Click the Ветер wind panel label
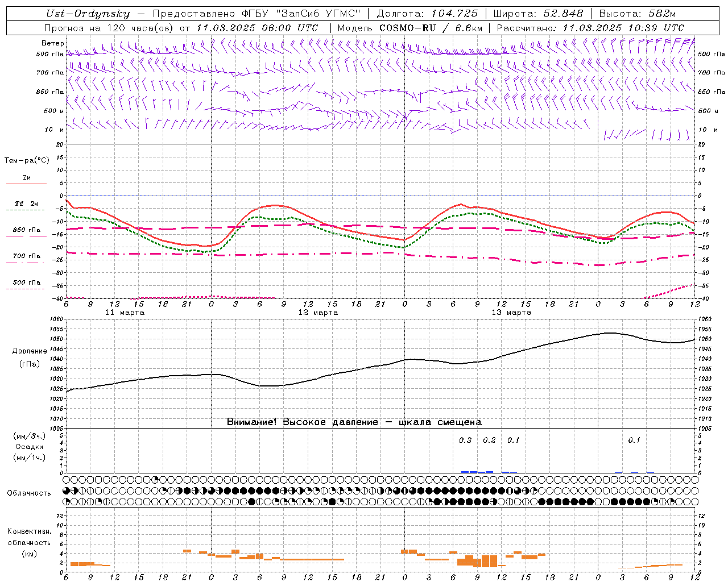Image resolution: width=728 pixels, height=582 pixels. click(53, 43)
